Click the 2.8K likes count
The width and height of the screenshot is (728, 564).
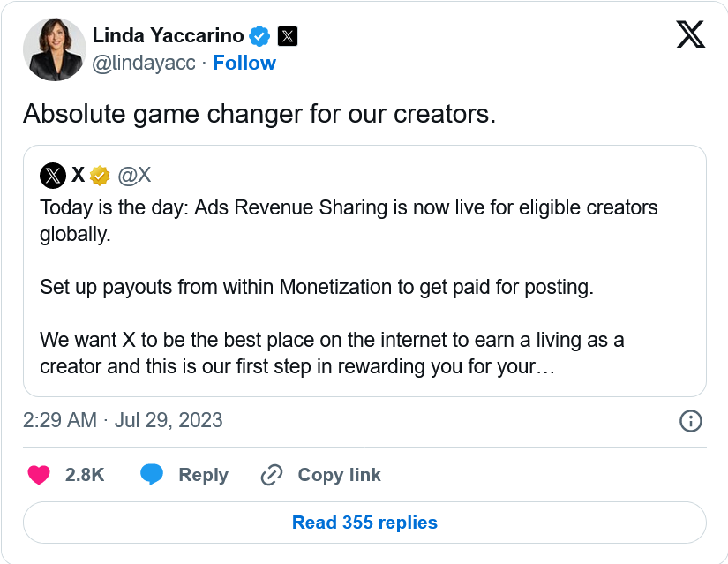click(85, 475)
